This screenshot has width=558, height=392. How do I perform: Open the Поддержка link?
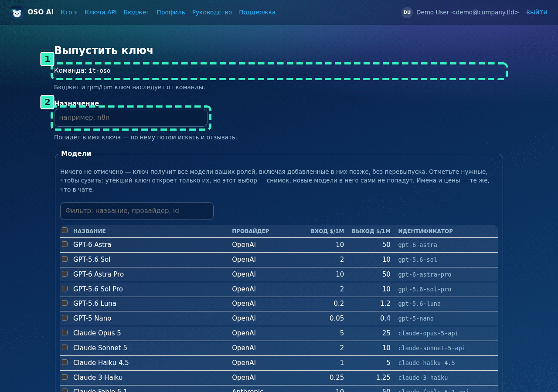(x=257, y=12)
